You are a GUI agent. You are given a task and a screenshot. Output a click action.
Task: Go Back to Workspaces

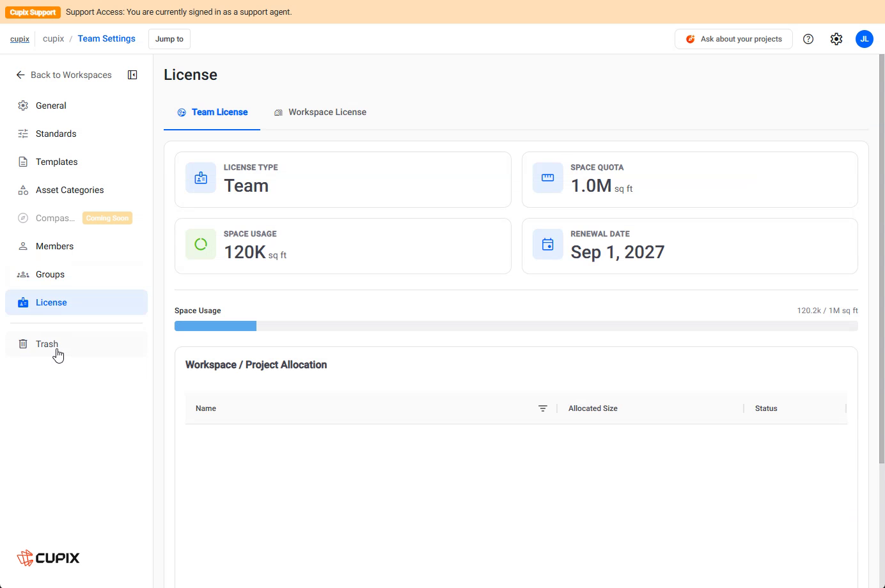point(64,75)
